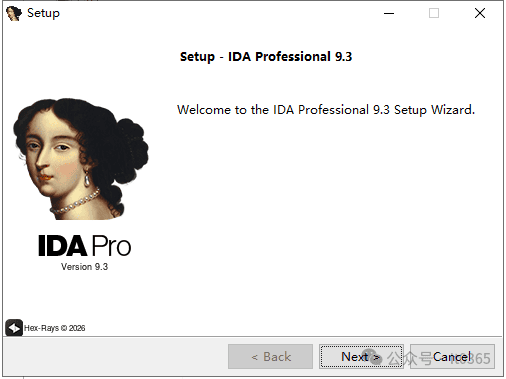Click the pearl necklace in the portrait

coord(75,202)
